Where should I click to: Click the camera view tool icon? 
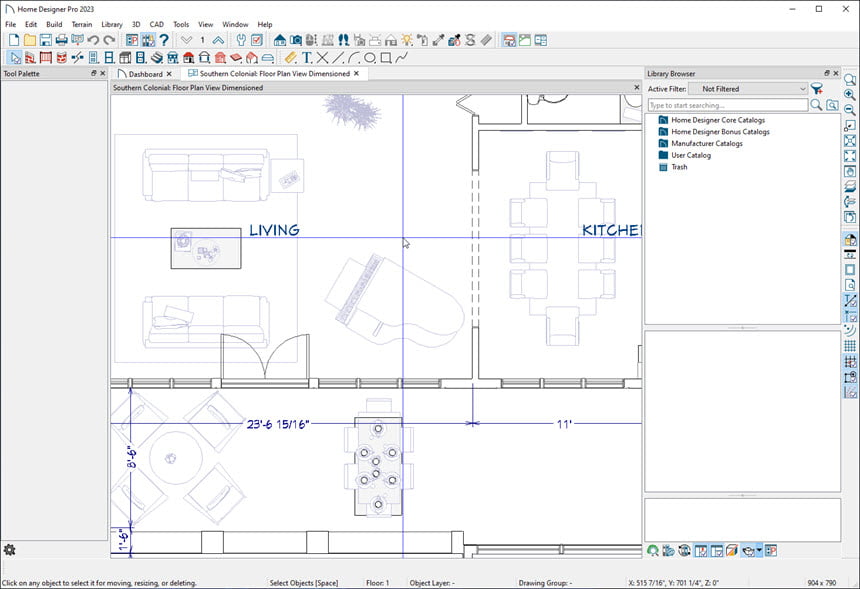(x=296, y=40)
